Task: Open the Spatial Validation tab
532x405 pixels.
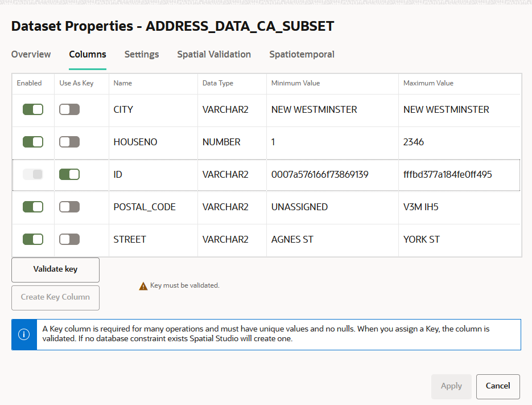Action: (x=214, y=54)
